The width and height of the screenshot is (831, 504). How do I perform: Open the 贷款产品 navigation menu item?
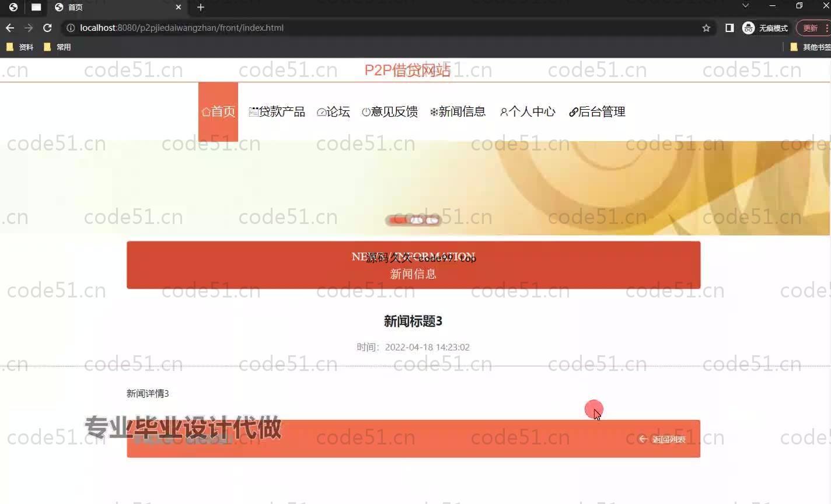click(x=277, y=111)
